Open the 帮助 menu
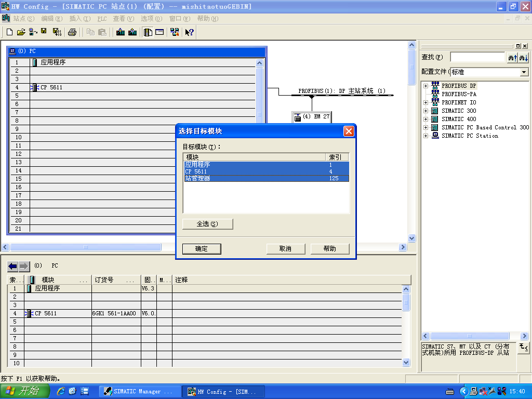This screenshot has height=399, width=532. [208, 19]
